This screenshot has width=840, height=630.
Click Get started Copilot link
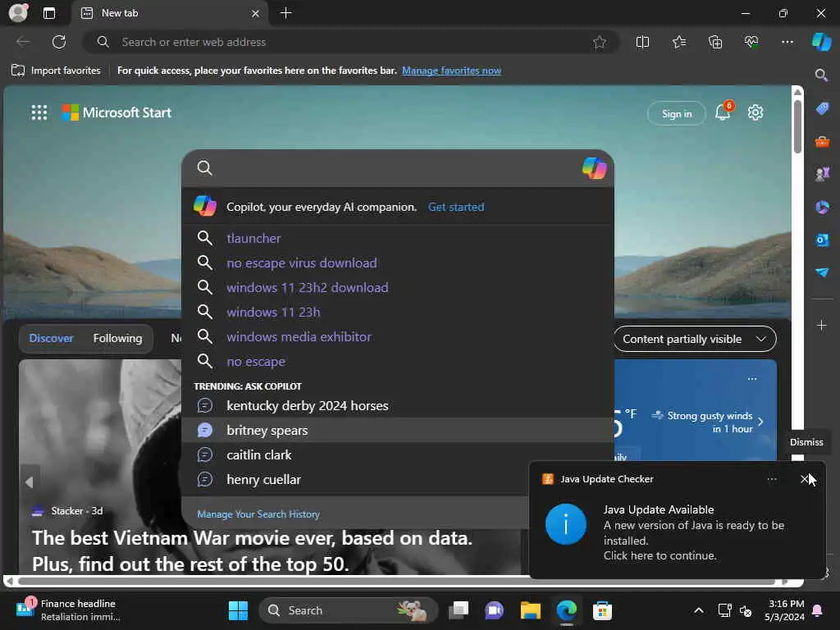[x=456, y=207]
